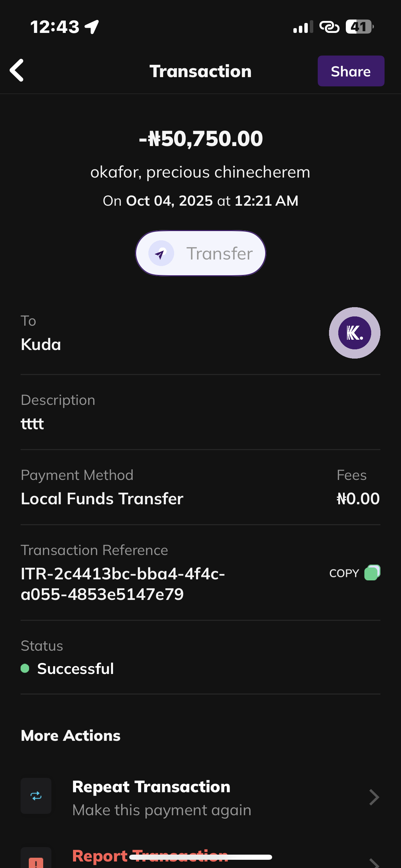Tap the transaction reference ID text

point(123,584)
